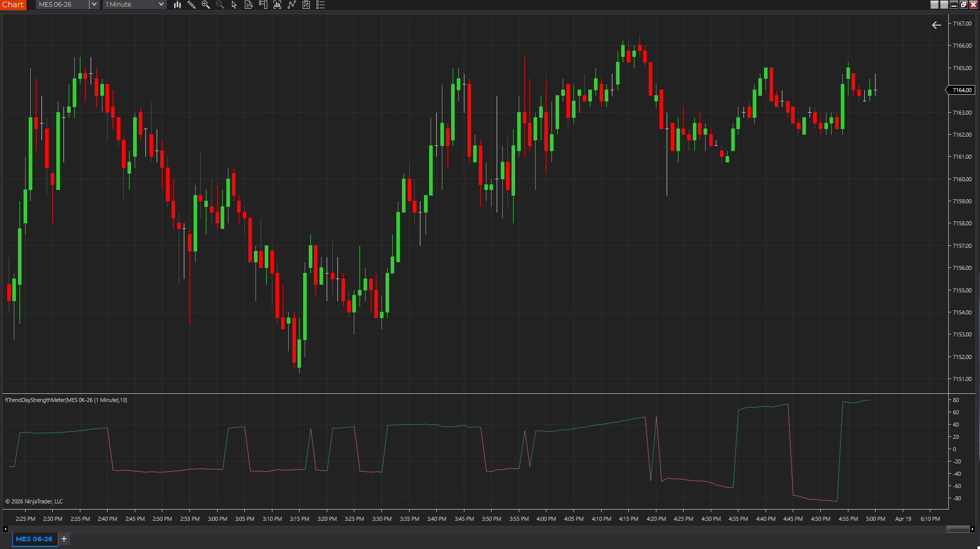Click the back arrow on the chart
980x549 pixels.
(x=936, y=25)
